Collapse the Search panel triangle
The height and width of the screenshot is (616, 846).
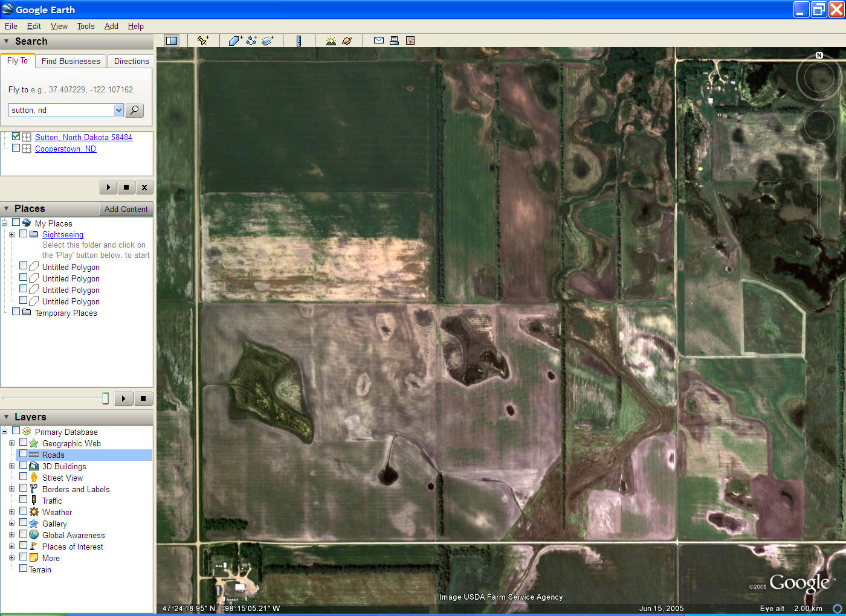pyautogui.click(x=6, y=41)
